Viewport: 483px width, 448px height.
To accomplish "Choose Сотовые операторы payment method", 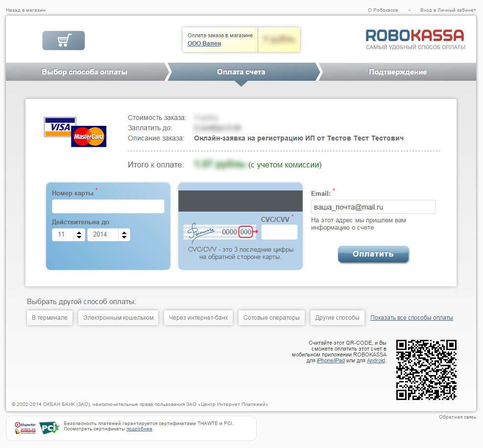I will pos(271,318).
